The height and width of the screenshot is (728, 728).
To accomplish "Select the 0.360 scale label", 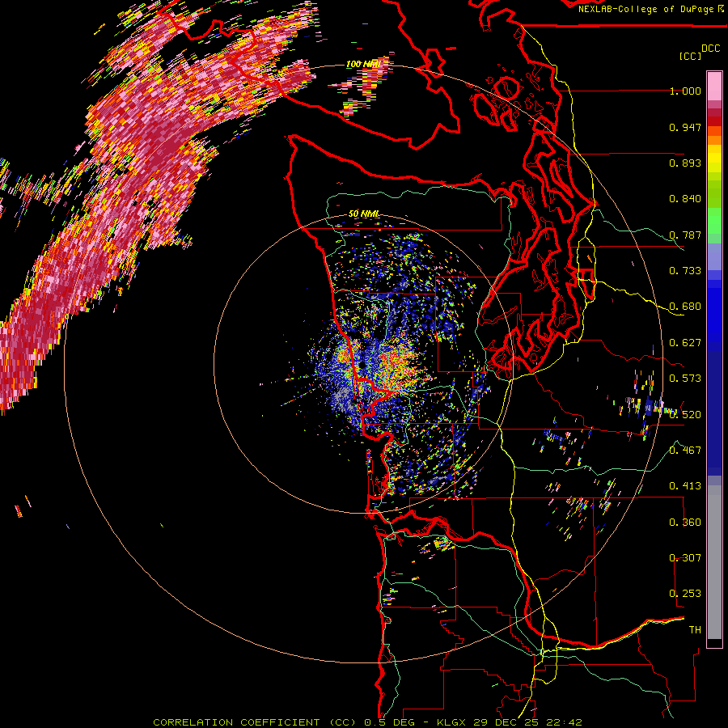I will pyautogui.click(x=685, y=522).
